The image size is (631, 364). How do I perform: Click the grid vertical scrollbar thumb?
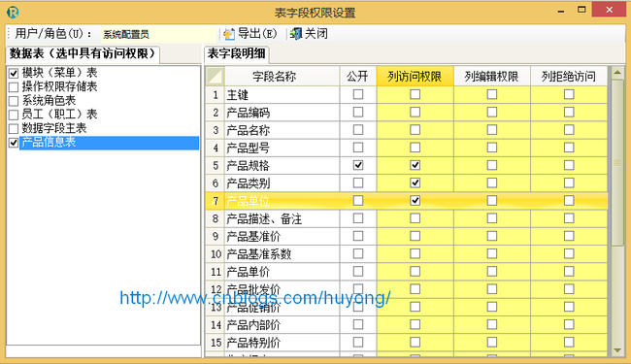click(x=616, y=163)
